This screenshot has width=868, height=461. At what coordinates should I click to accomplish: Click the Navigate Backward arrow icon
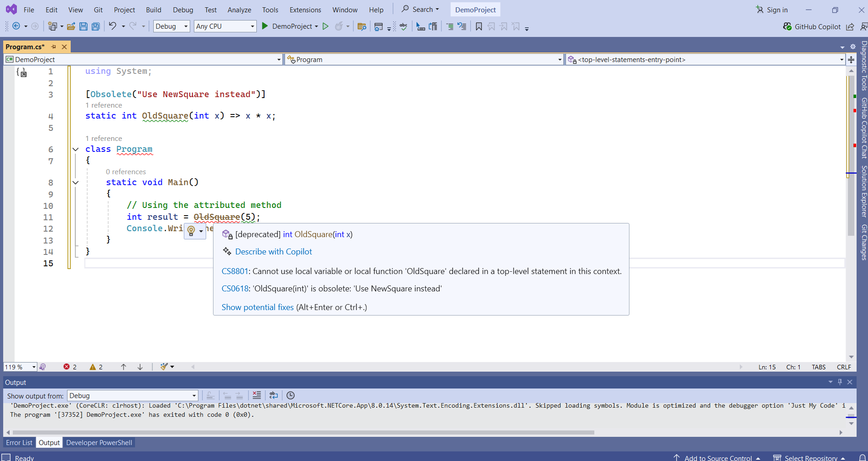(16, 26)
